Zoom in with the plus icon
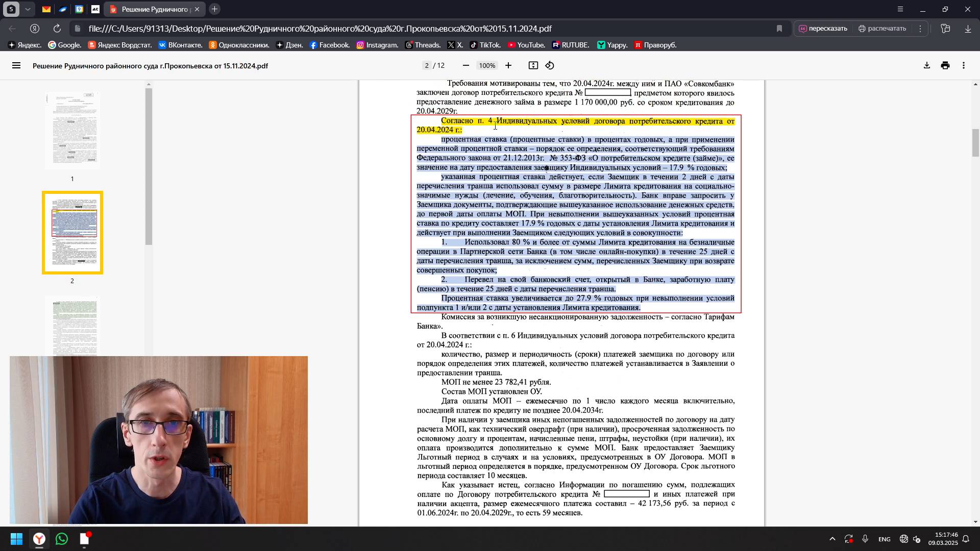This screenshot has width=980, height=551. (508, 65)
